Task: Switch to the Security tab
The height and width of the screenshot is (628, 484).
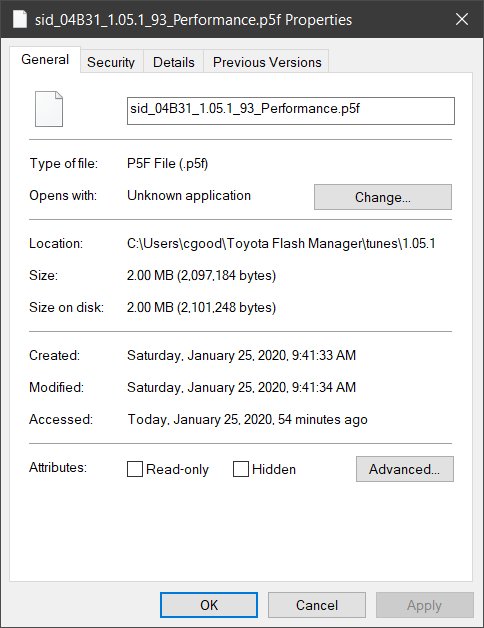Action: point(111,62)
